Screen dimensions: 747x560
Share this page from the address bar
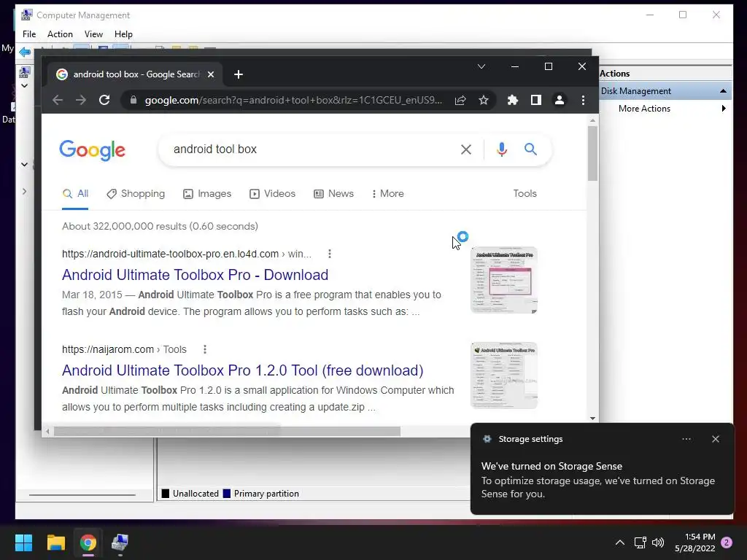(460, 100)
